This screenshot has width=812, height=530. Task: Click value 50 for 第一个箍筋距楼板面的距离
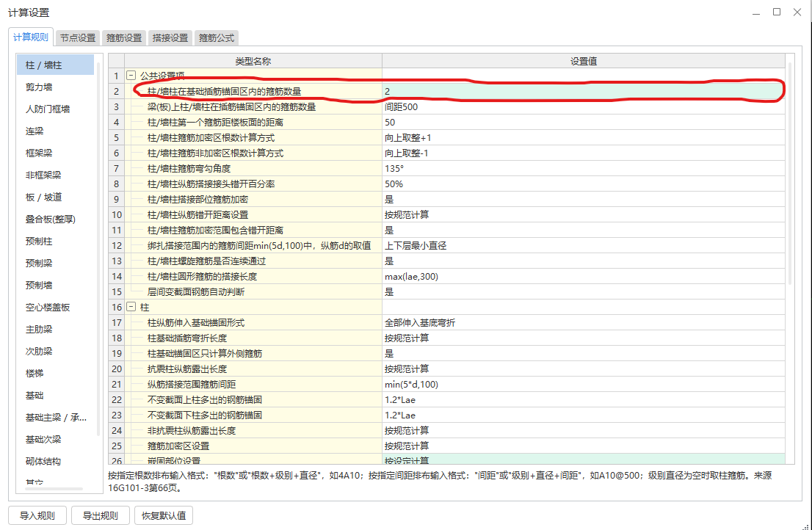click(584, 122)
